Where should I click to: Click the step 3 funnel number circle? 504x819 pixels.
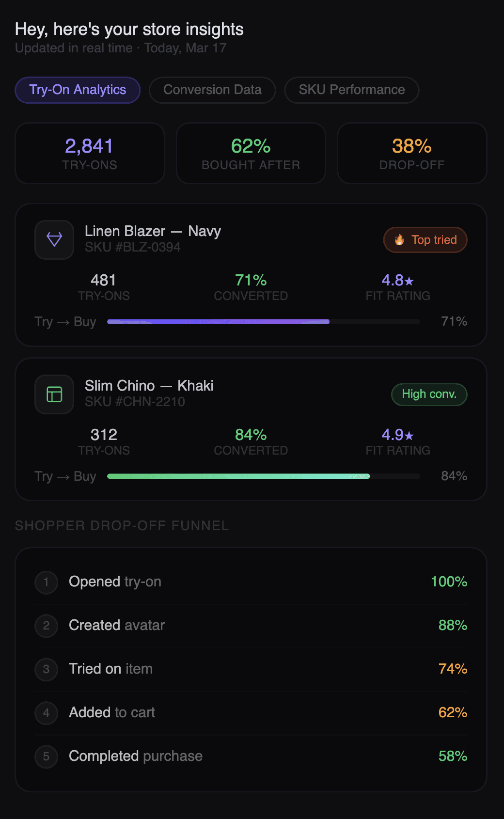[x=46, y=669]
